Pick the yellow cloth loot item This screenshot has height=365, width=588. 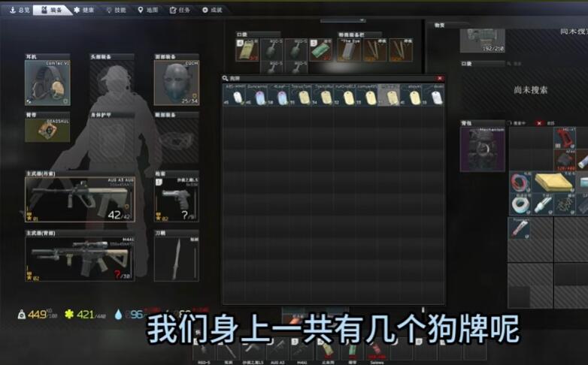pos(553,182)
